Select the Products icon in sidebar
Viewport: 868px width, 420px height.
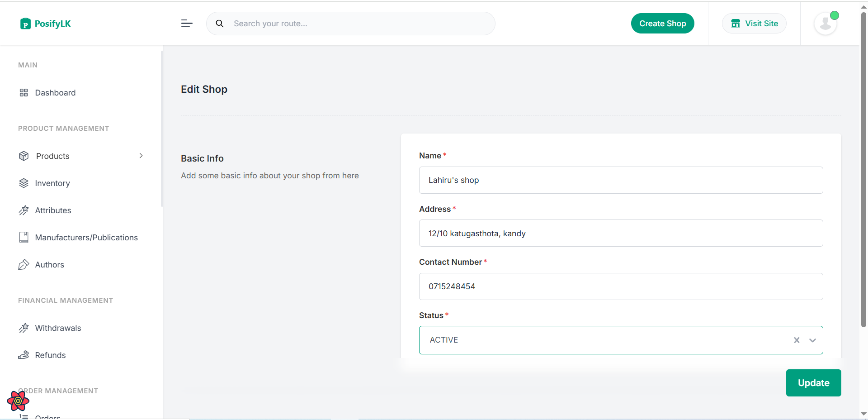24,156
